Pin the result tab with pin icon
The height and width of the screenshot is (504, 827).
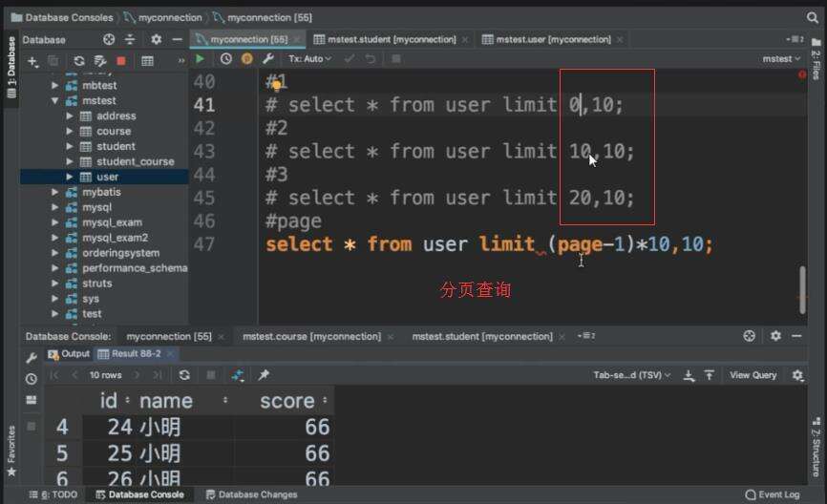coord(264,375)
